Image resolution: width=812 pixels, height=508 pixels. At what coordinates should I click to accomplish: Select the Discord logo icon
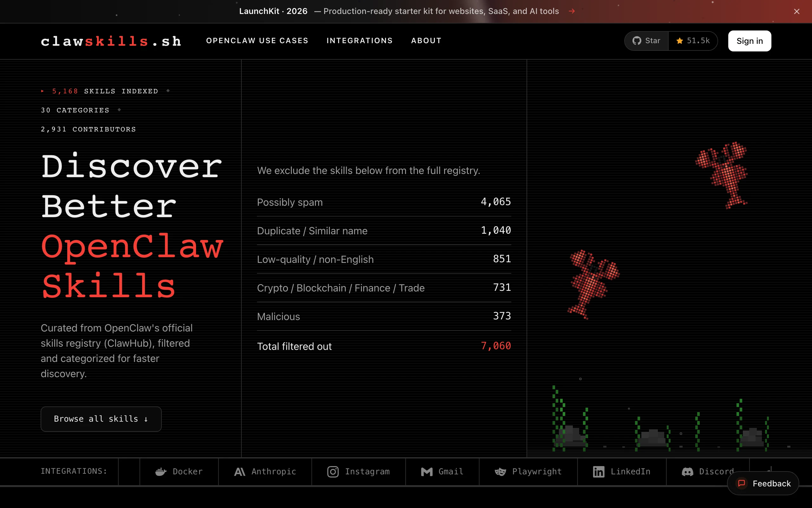click(688, 472)
